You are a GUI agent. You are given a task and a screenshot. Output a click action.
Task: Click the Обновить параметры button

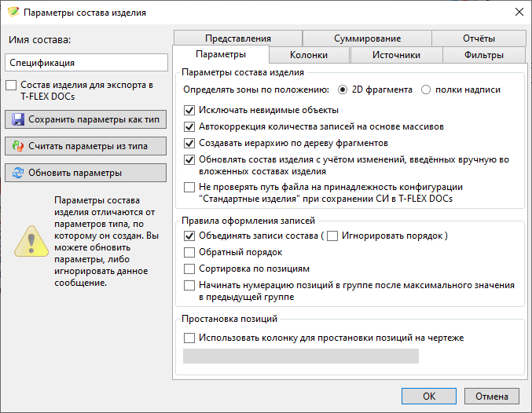pos(86,173)
